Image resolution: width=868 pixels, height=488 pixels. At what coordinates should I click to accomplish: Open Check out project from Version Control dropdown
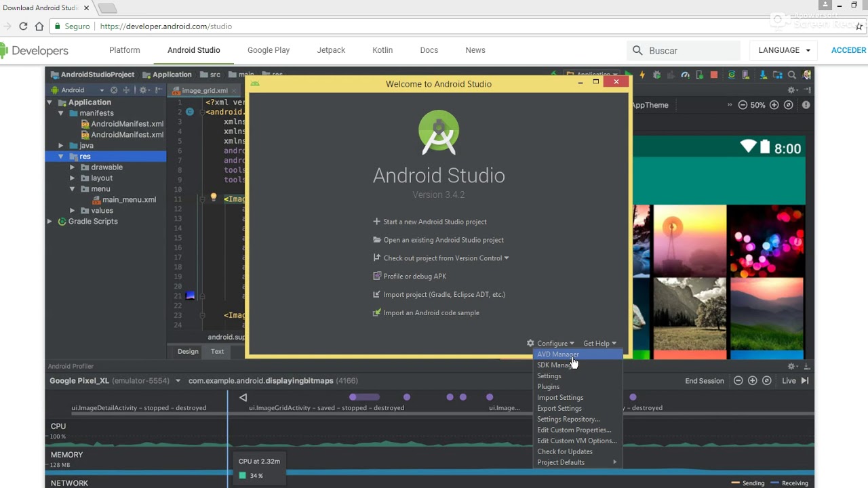tap(441, 258)
